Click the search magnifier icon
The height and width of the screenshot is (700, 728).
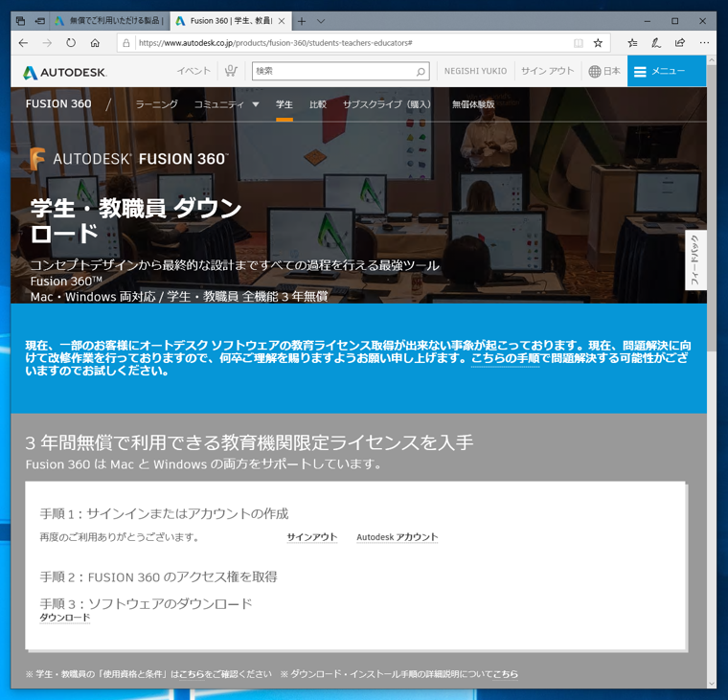pyautogui.click(x=421, y=72)
